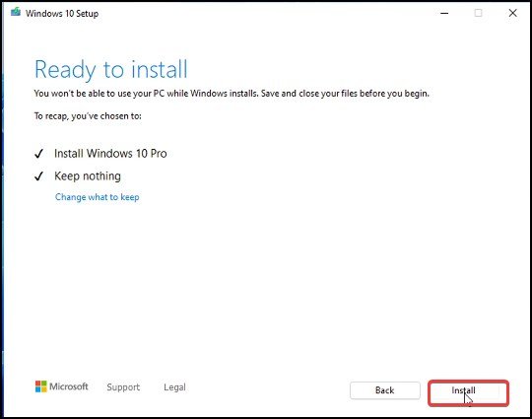The image size is (532, 419).
Task: Close the Windows 10 Setup window
Action: [x=512, y=13]
